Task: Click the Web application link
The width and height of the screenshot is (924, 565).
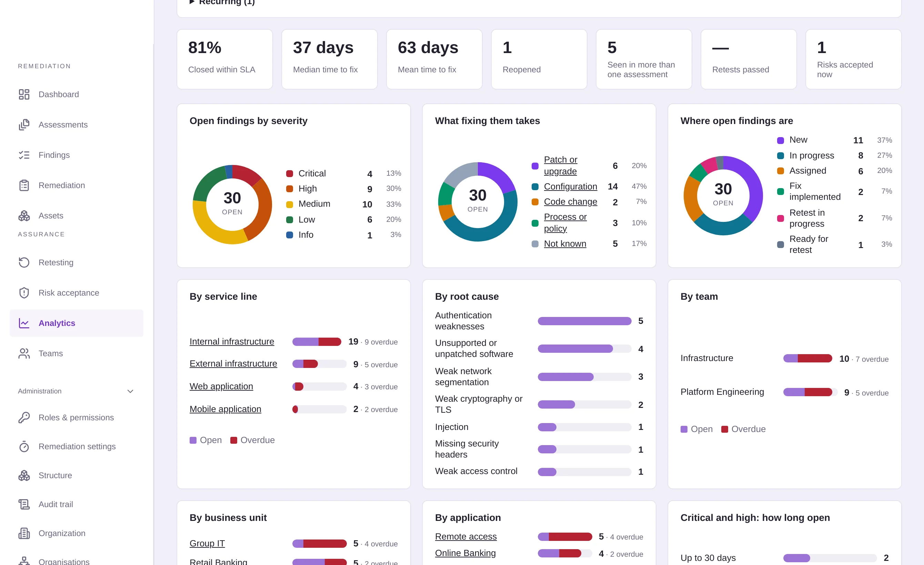Action: tap(221, 386)
